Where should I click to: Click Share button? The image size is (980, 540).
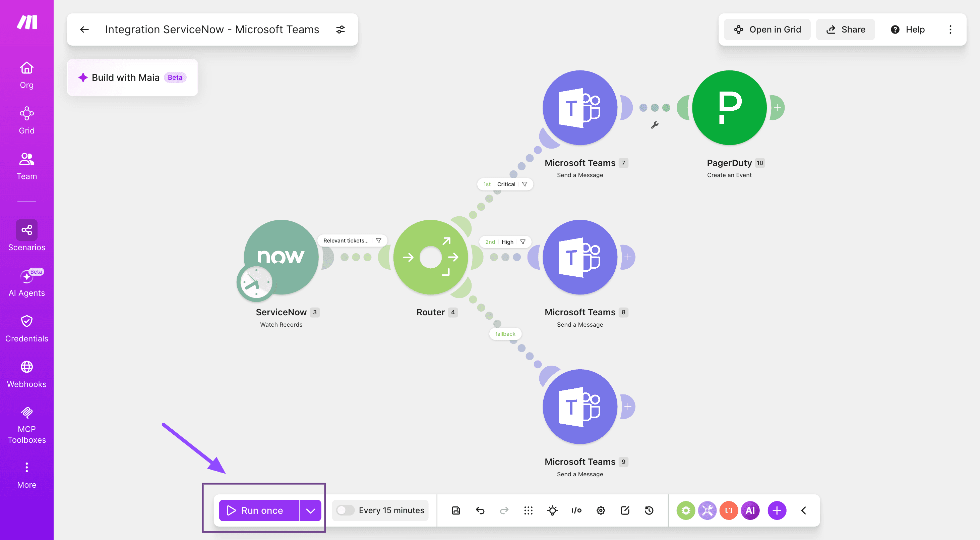click(x=845, y=29)
